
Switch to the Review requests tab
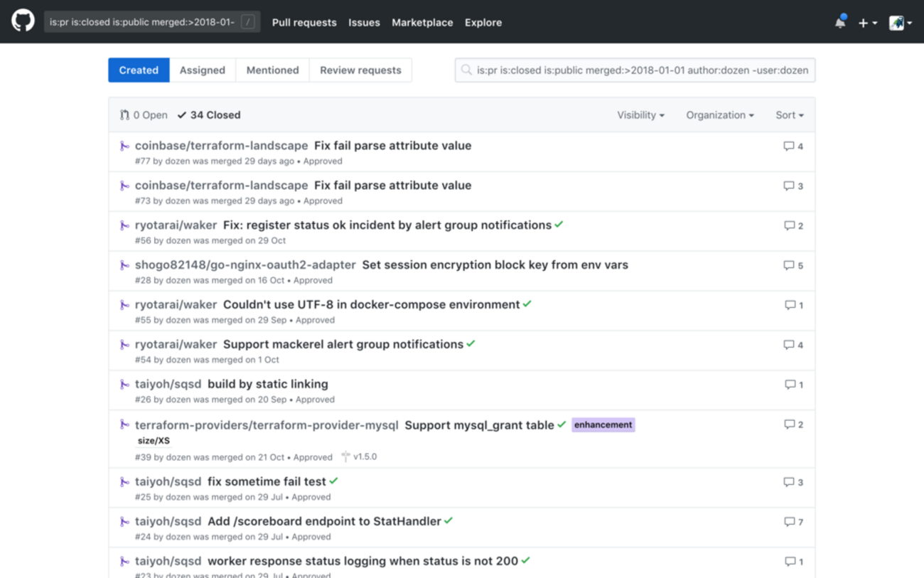pyautogui.click(x=360, y=70)
